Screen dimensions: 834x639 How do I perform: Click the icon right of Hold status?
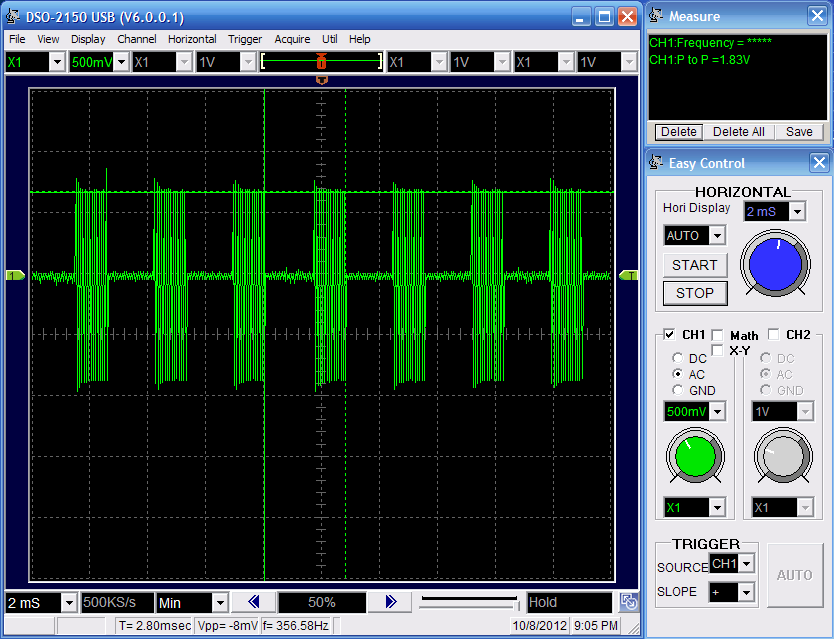point(628,602)
